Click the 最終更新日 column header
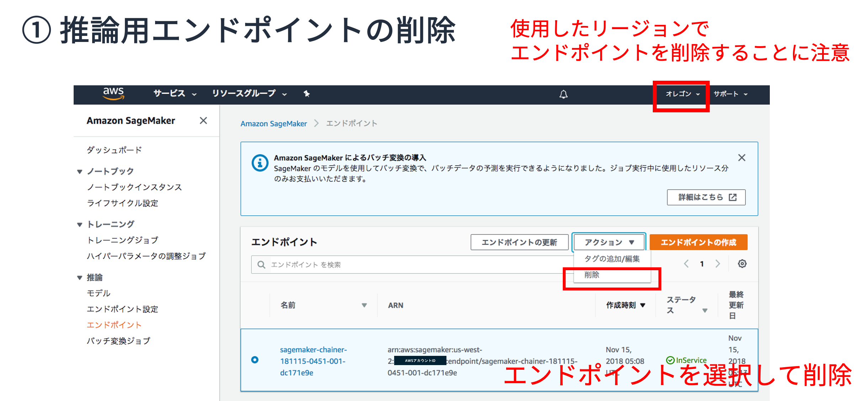 (736, 305)
